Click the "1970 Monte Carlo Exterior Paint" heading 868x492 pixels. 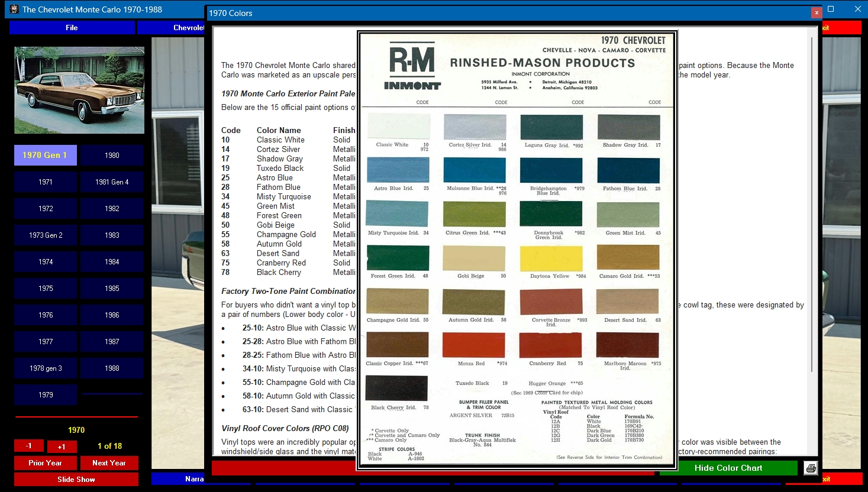coord(288,93)
